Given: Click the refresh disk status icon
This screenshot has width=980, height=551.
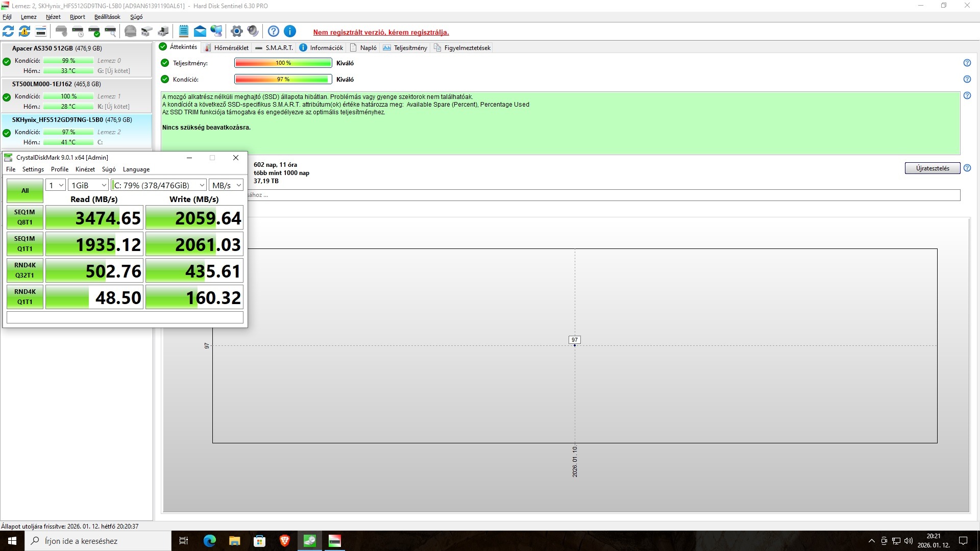Looking at the screenshot, I should click(8, 32).
